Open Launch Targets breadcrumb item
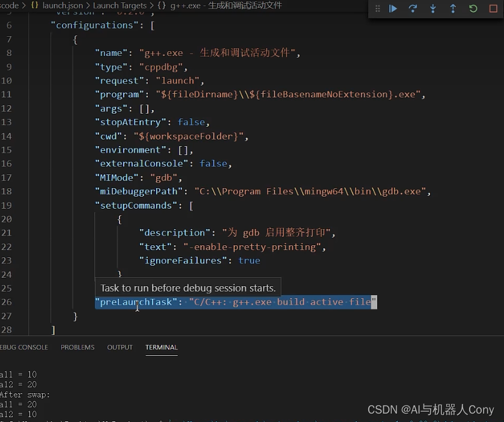Viewport: 504px width, 422px height. [x=120, y=5]
